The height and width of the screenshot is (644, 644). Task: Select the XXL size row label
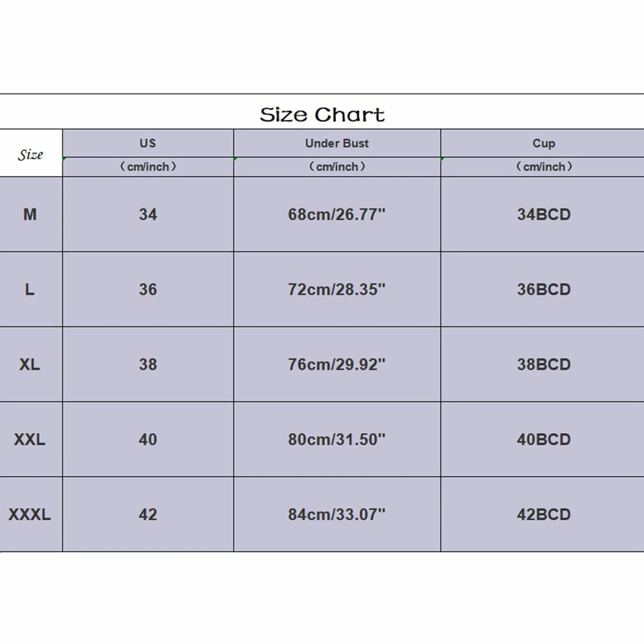tap(31, 439)
